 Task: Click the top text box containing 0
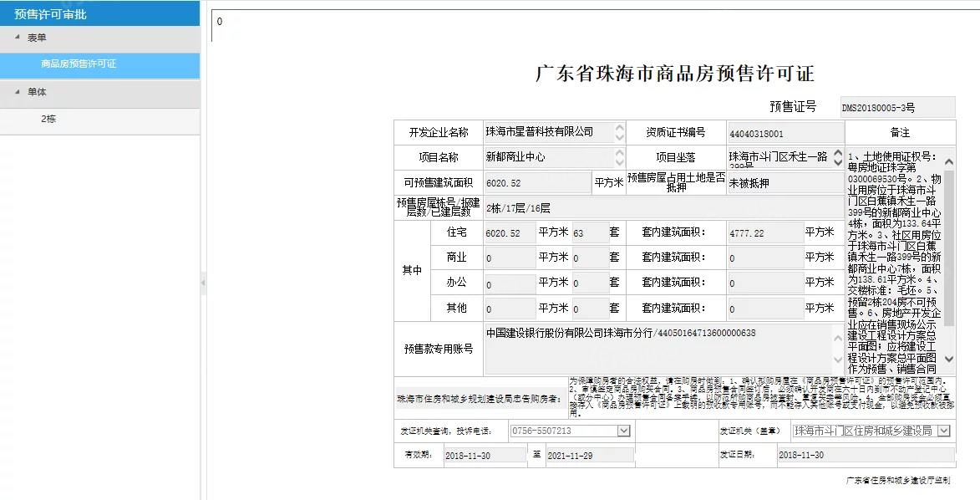coord(594,26)
